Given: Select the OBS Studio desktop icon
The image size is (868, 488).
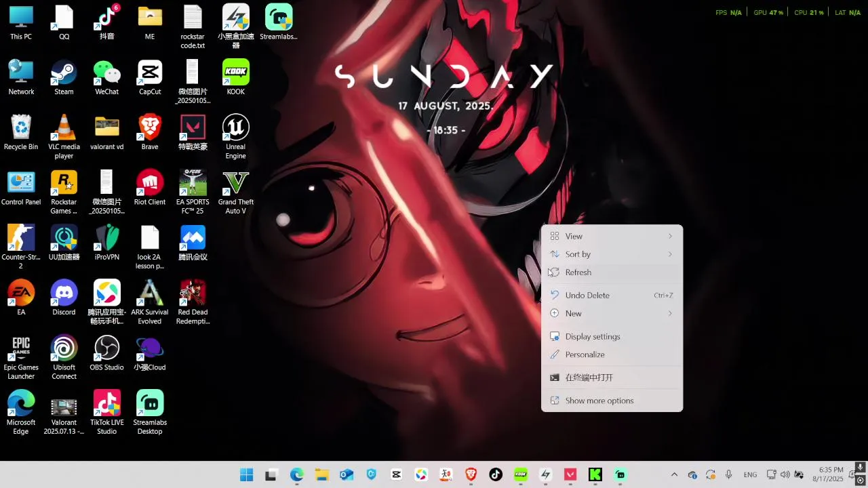Looking at the screenshot, I should coord(106,353).
